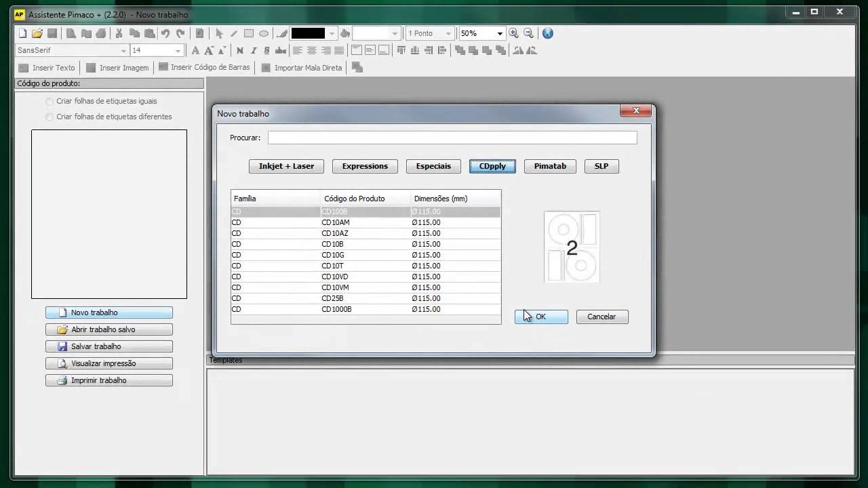Switch to the SLP category
Screen dimensions: 868x488
601,166
